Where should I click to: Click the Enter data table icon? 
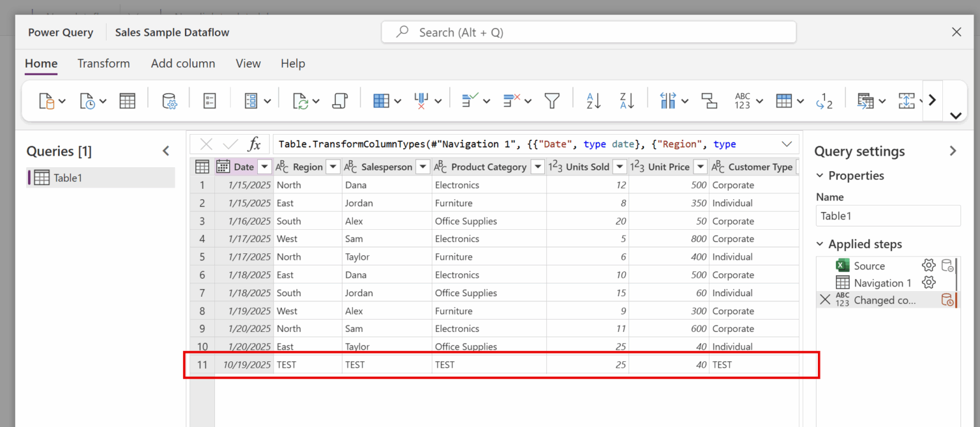tap(128, 101)
